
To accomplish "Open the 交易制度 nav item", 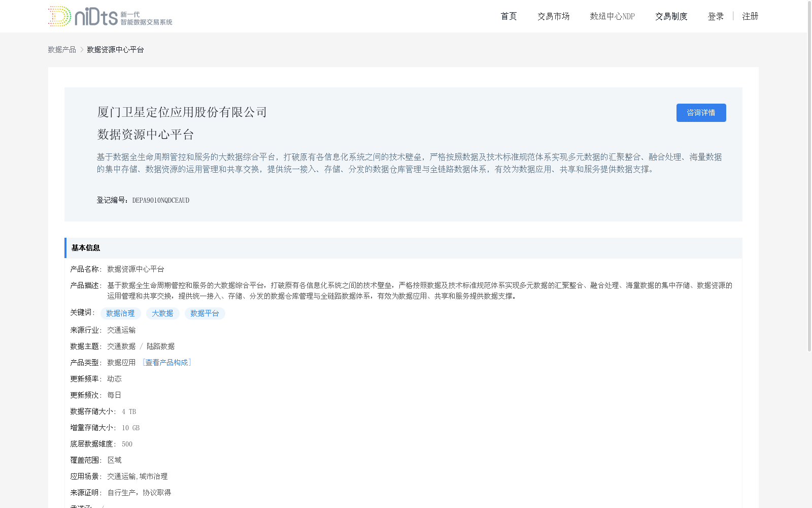I will (x=671, y=16).
